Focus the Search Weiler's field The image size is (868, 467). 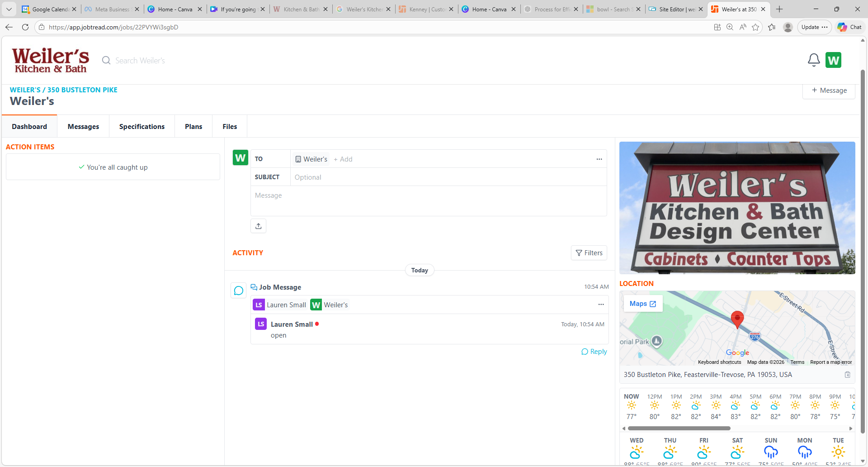pos(140,61)
